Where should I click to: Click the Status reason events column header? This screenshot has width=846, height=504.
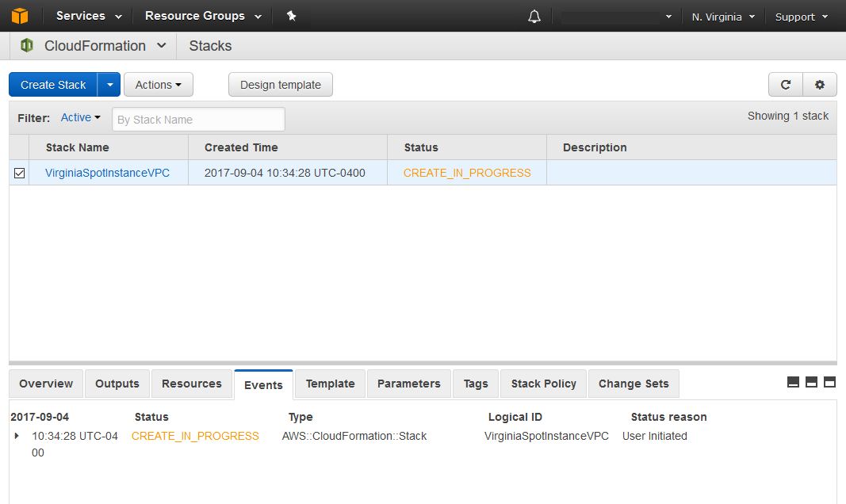[x=668, y=417]
